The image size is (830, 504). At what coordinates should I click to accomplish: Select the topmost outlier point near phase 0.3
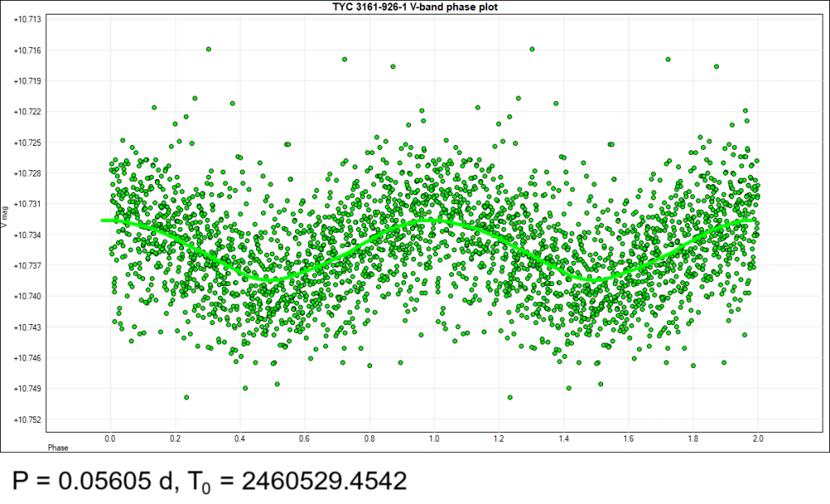[208, 49]
